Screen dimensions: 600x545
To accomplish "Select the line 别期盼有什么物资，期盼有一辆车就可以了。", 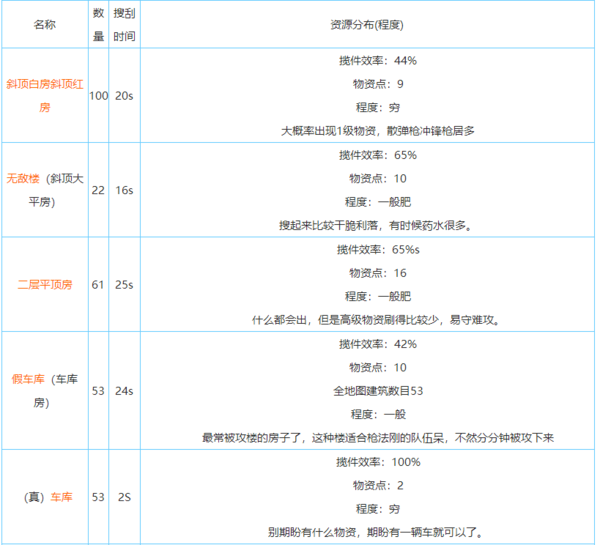I will click(377, 532).
